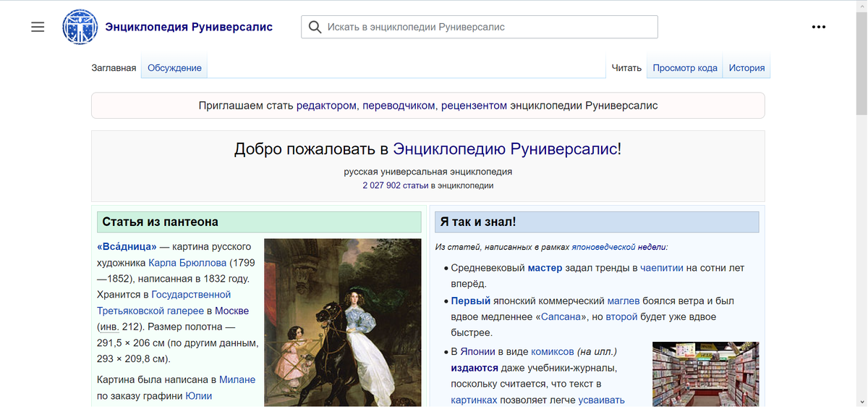Screen dimensions: 868x407
Task: Open the Юлии link
Action: pyautogui.click(x=199, y=395)
